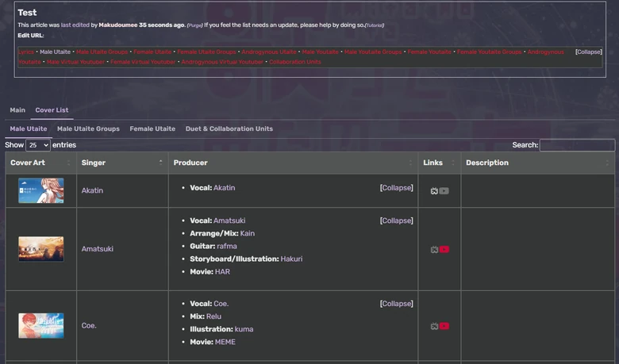
Task: Collapse the navigation box at top
Action: click(x=588, y=52)
